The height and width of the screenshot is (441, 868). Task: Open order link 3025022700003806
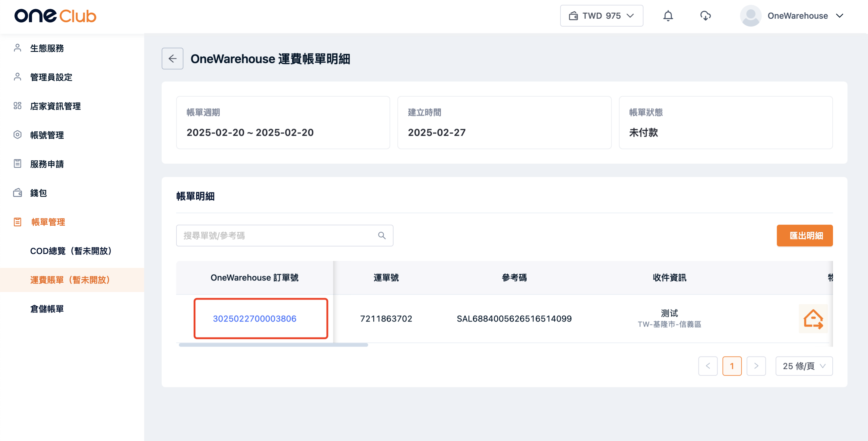pyautogui.click(x=255, y=319)
